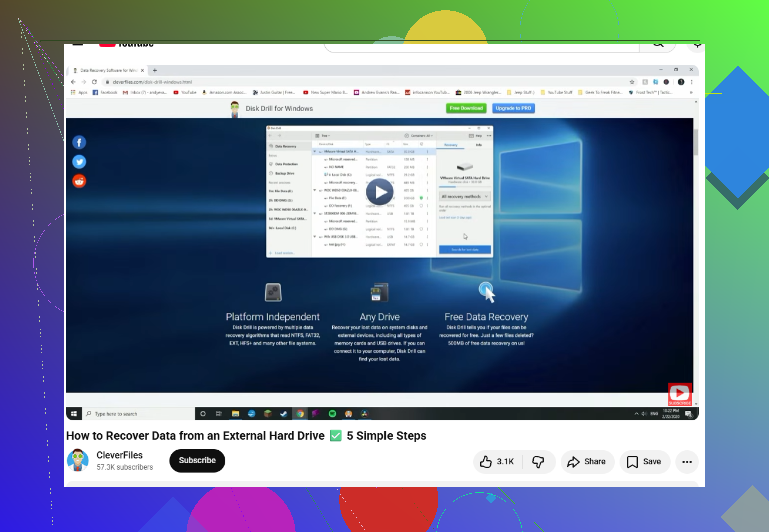Screen dimensions: 769x532
Task: Click the Upgrade to PRO button
Action: coord(513,108)
